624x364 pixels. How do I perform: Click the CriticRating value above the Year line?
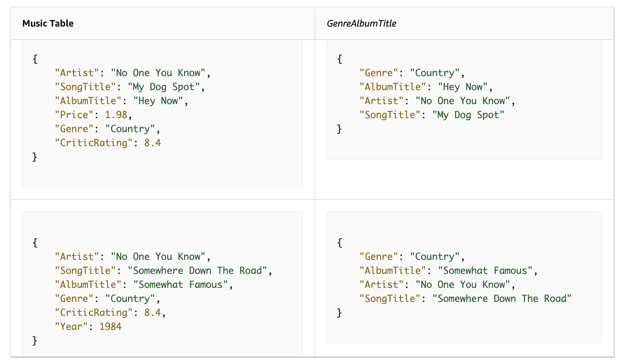[x=152, y=313]
